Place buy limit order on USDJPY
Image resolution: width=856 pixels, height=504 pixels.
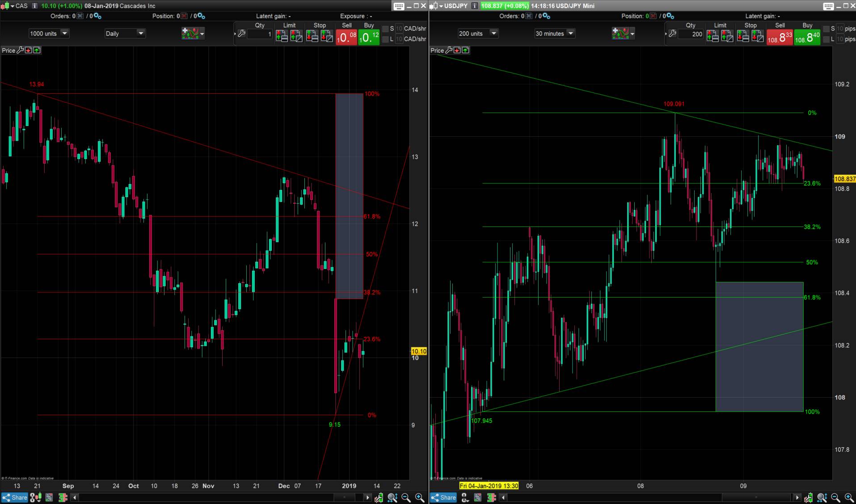[713, 36]
